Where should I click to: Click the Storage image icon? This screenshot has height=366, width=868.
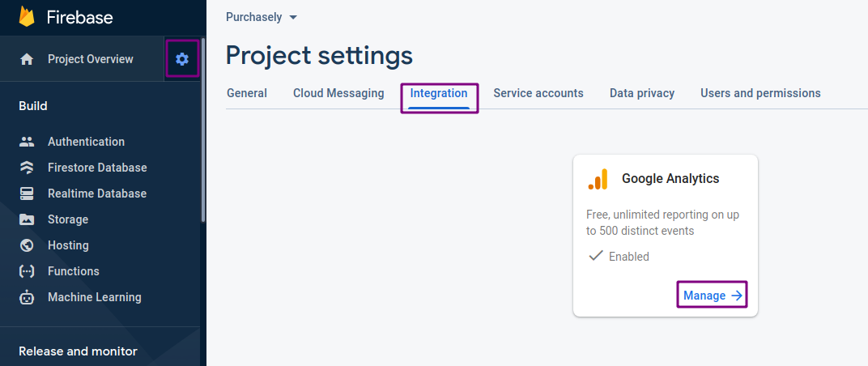coord(27,219)
